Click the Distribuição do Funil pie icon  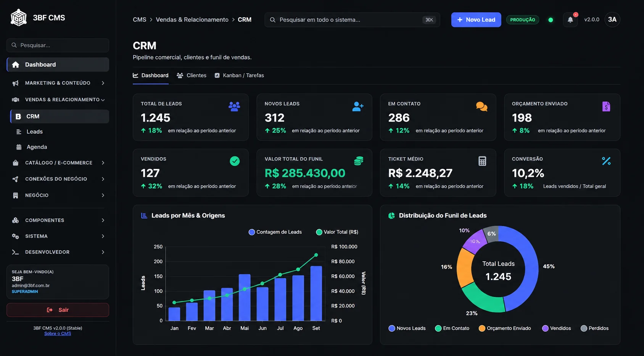pyautogui.click(x=391, y=216)
